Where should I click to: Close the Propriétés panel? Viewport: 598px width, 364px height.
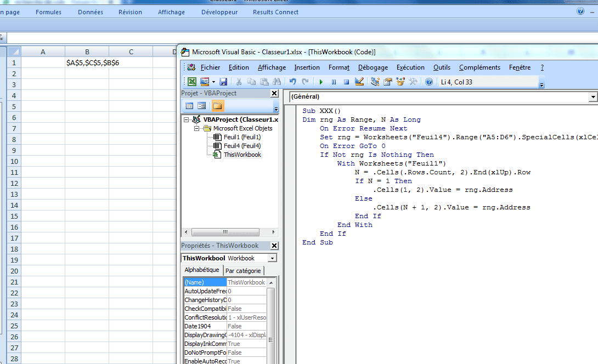click(274, 246)
